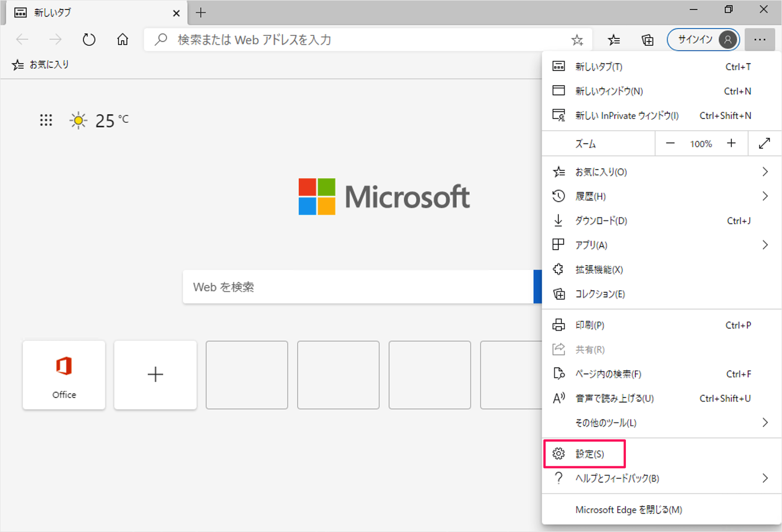
Task: Open the Office quick link tile
Action: click(64, 375)
